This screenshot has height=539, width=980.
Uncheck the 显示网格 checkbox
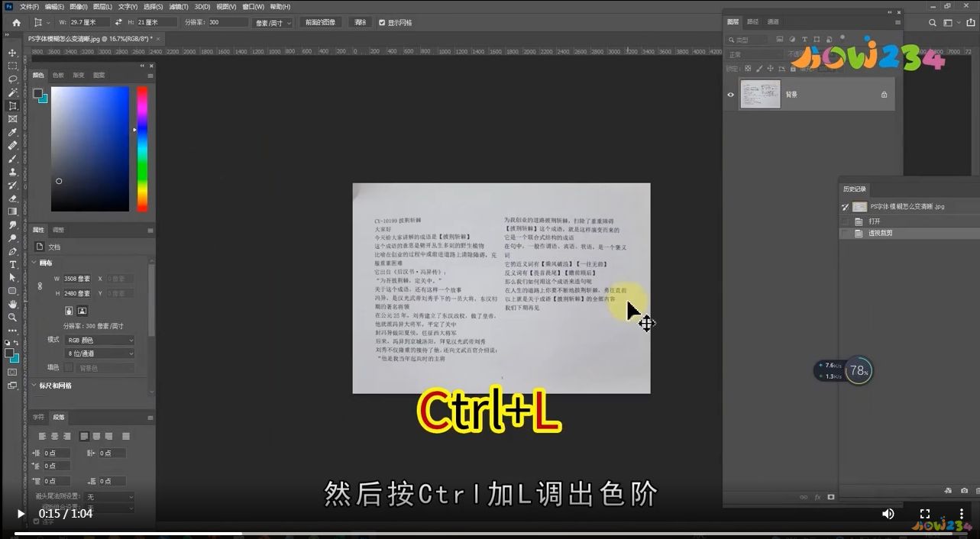click(x=382, y=23)
